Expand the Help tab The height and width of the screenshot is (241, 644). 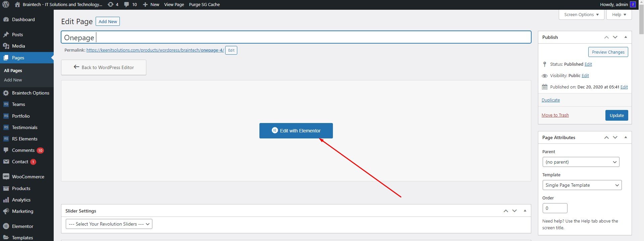pos(619,14)
